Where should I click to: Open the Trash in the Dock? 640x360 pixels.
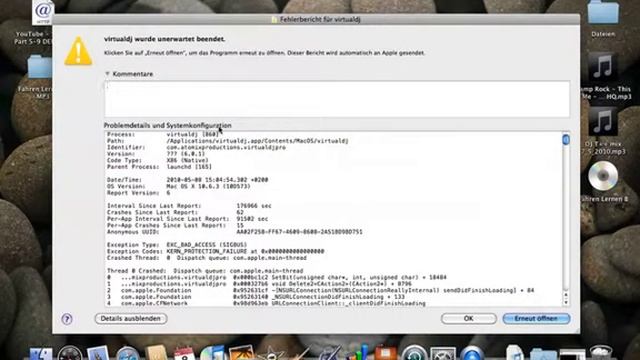tap(600, 353)
